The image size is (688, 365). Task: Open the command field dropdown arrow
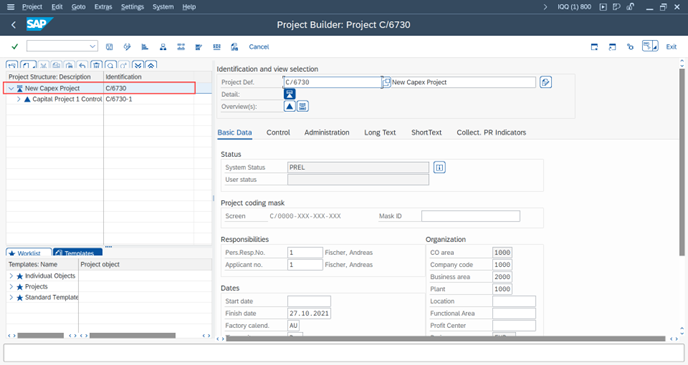(92, 47)
